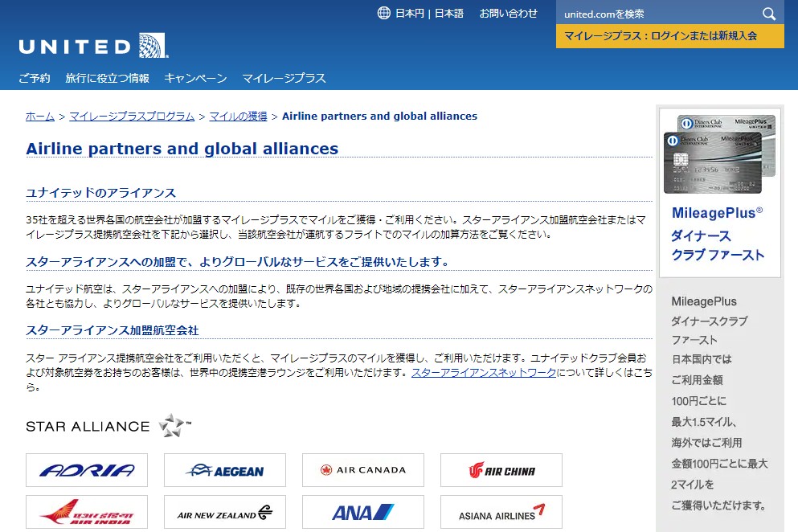Click the MileagePlus ダイナースクラブ ファースト ad title

click(x=718, y=234)
